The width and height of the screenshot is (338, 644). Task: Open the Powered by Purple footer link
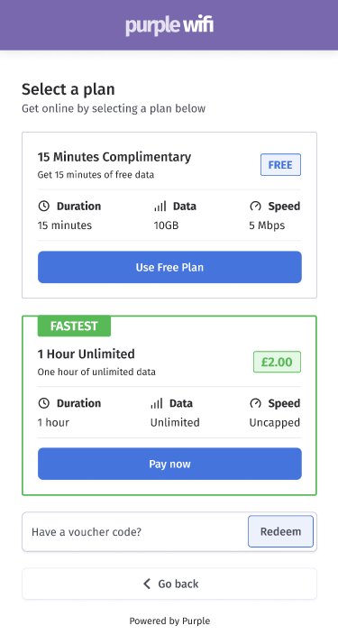(x=169, y=621)
